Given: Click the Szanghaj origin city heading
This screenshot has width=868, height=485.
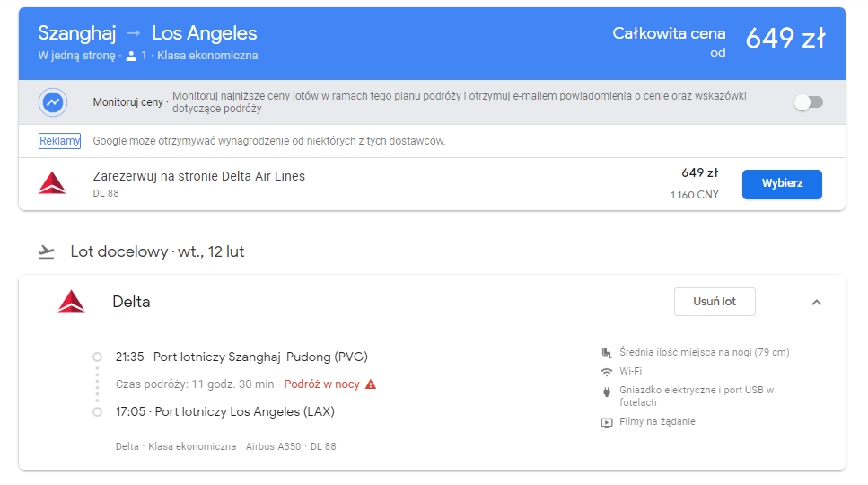Looking at the screenshot, I should (x=77, y=33).
